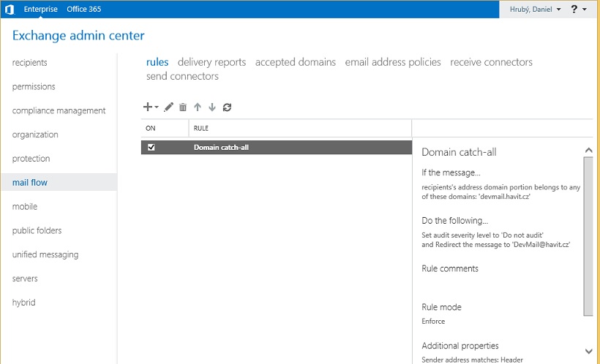
Task: Move rule up with up arrow
Action: pos(198,107)
